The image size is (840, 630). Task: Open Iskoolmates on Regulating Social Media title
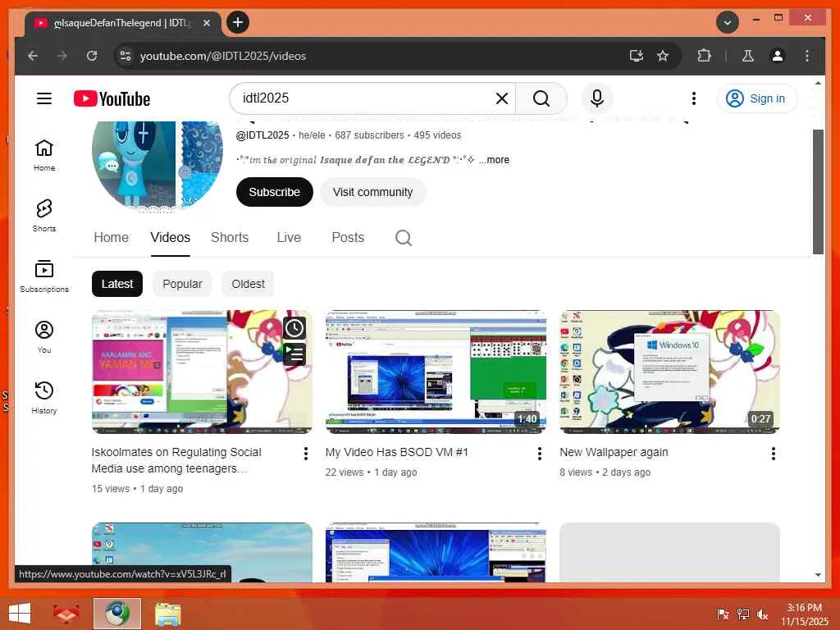point(176,460)
